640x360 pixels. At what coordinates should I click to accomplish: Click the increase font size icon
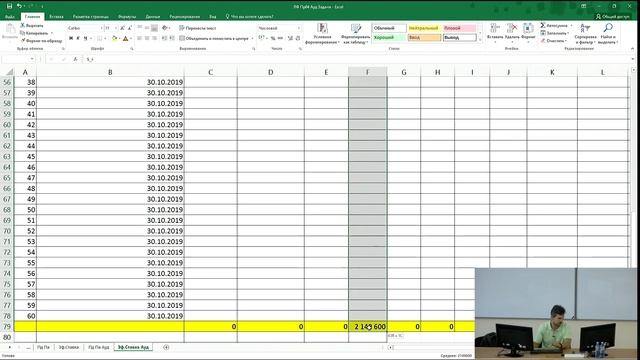(122, 28)
